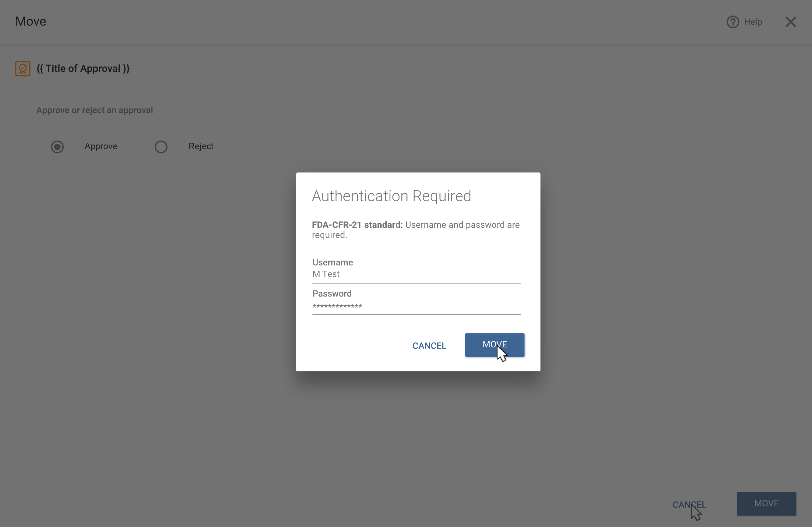Click the Username field showing M Test

(x=416, y=274)
